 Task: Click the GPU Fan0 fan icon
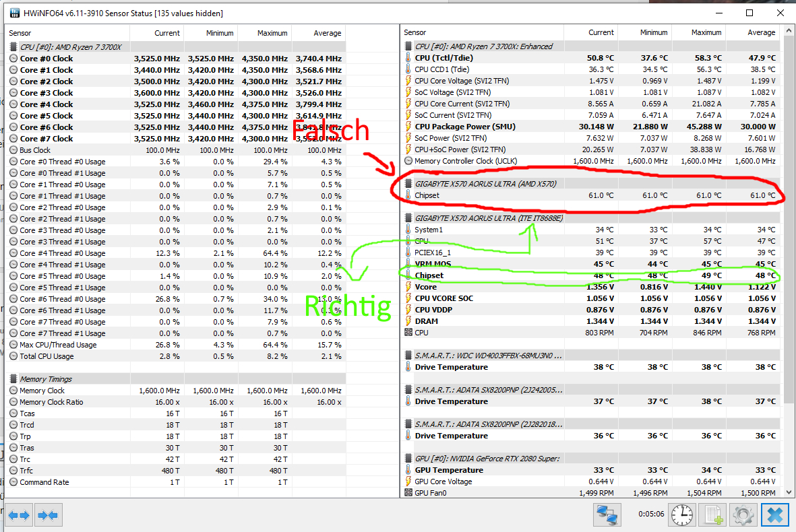408,492
